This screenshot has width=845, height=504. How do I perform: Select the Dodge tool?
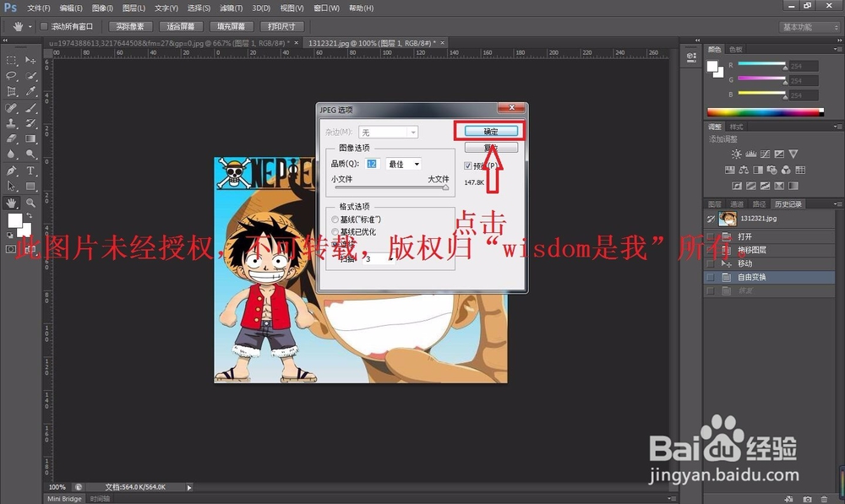[x=30, y=154]
